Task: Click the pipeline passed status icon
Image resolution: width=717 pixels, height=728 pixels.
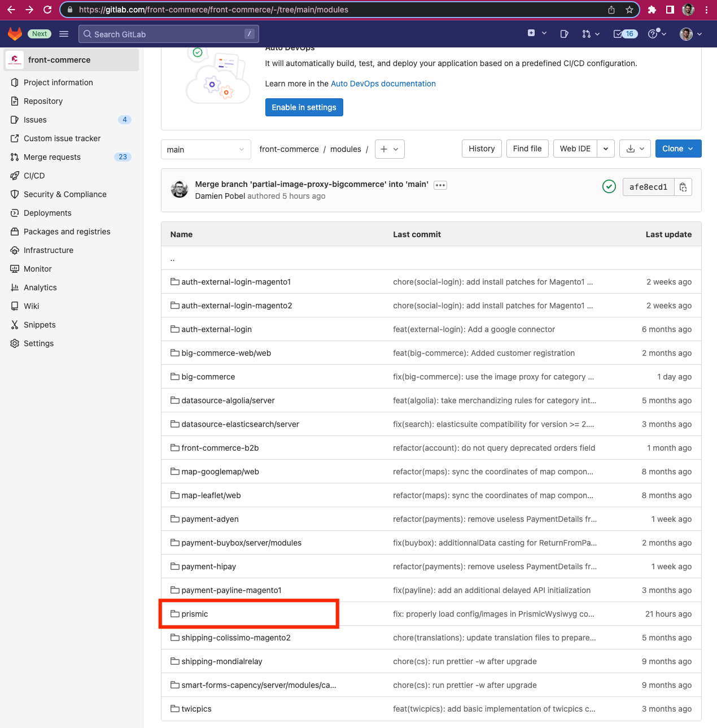Action: 609,186
